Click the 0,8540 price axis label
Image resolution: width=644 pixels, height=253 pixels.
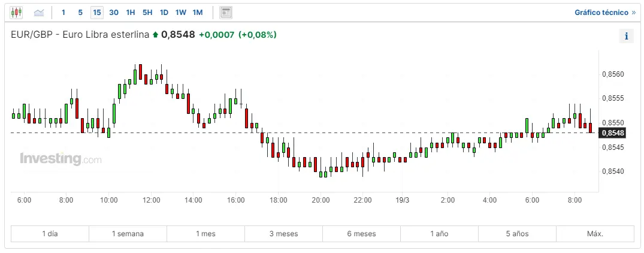point(613,171)
